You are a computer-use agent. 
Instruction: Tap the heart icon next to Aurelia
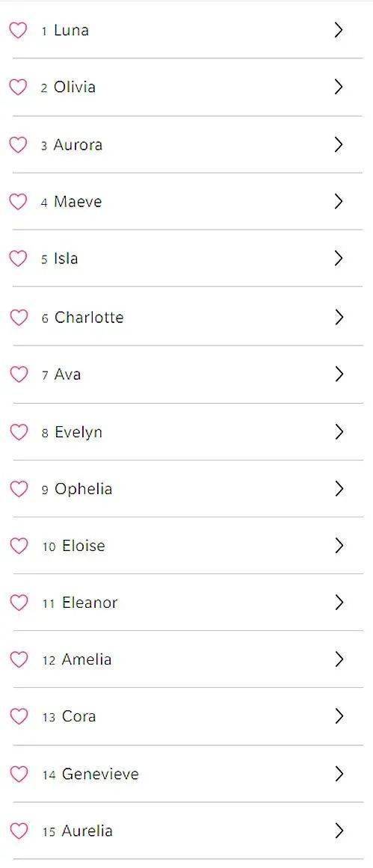pos(18,831)
